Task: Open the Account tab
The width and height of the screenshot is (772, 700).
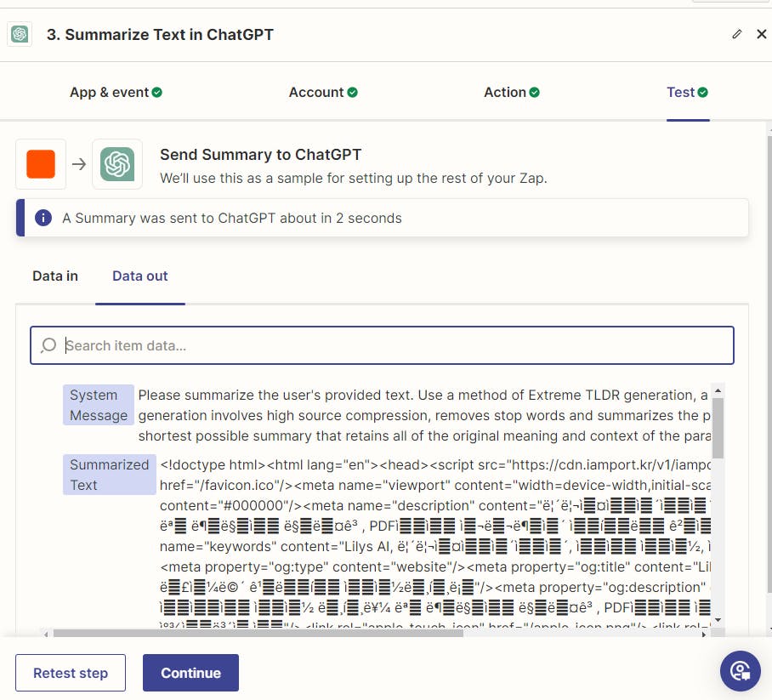Action: coord(323,92)
